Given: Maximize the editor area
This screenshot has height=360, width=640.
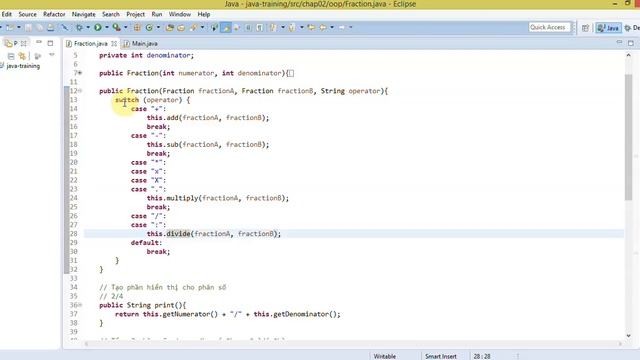Looking at the screenshot, I should click(631, 43).
